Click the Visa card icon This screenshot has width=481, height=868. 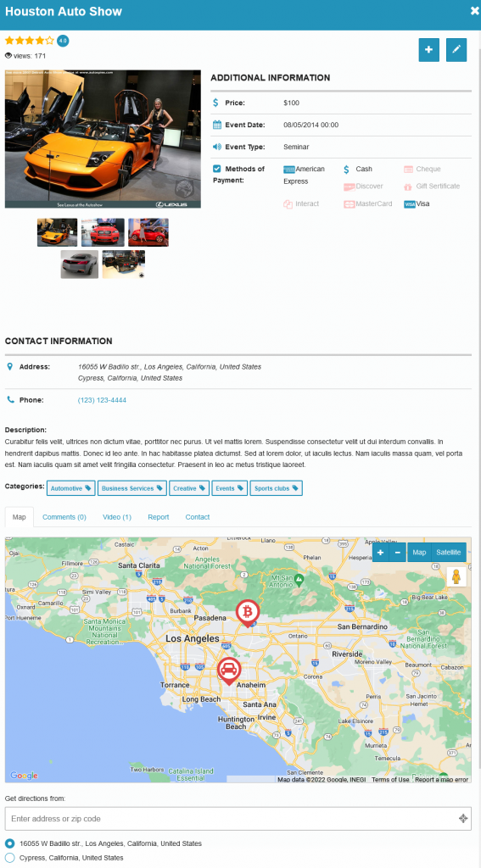410,204
